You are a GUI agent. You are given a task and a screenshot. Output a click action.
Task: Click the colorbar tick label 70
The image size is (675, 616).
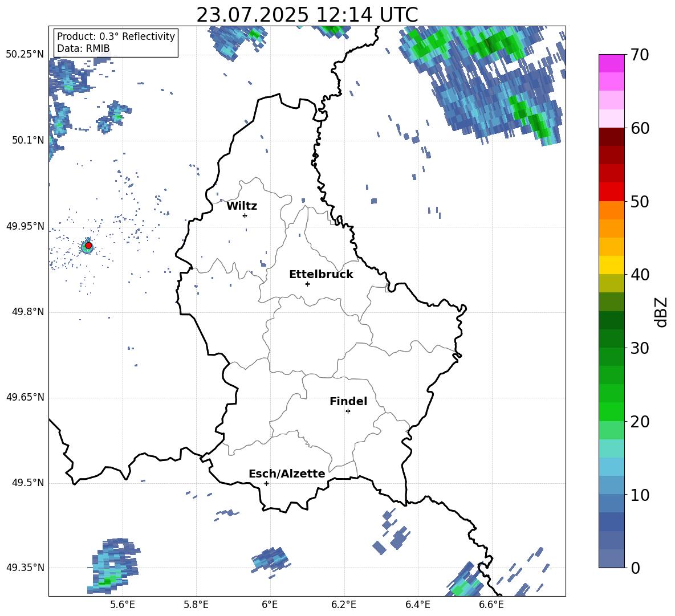[640, 55]
